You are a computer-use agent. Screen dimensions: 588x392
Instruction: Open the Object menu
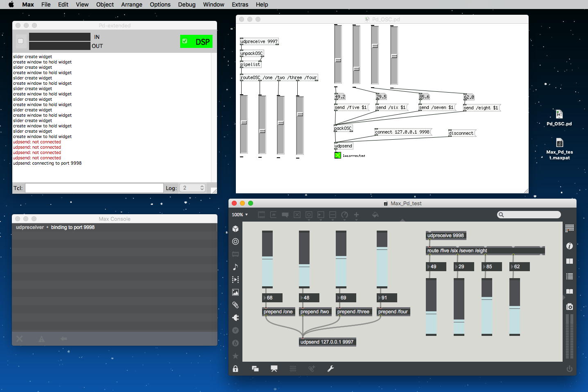[105, 5]
